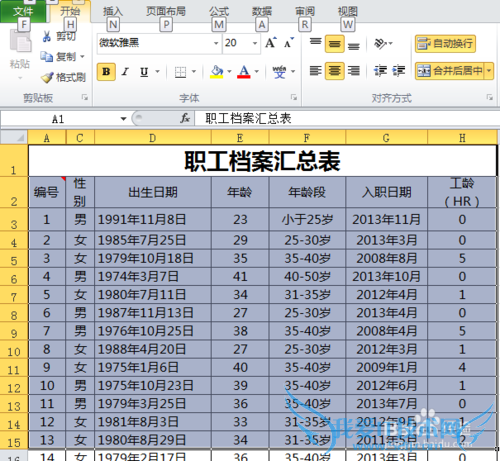500x461 pixels.
Task: Apply the yellow fill color bucket
Action: point(217,72)
